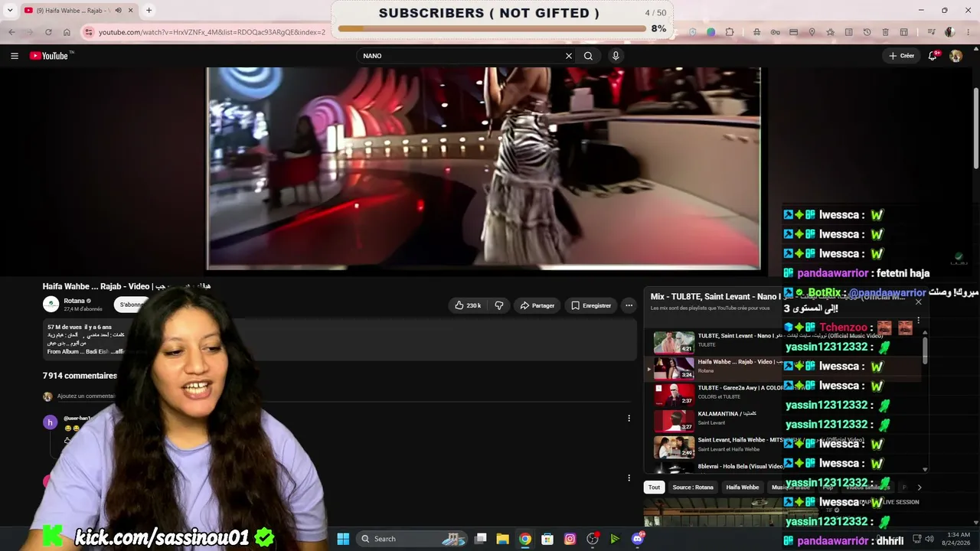Open YouTube notifications bell
Image resolution: width=980 pixels, height=551 pixels.
pyautogui.click(x=933, y=56)
